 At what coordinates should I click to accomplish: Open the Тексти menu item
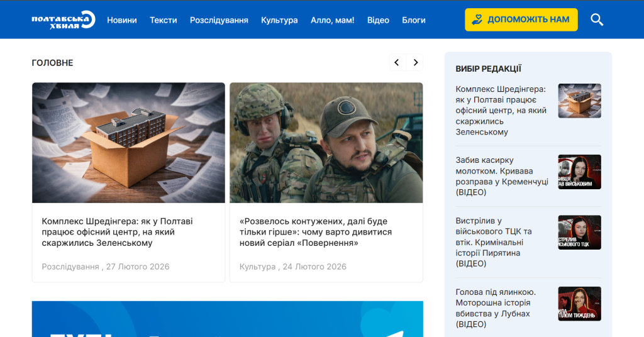pyautogui.click(x=163, y=20)
